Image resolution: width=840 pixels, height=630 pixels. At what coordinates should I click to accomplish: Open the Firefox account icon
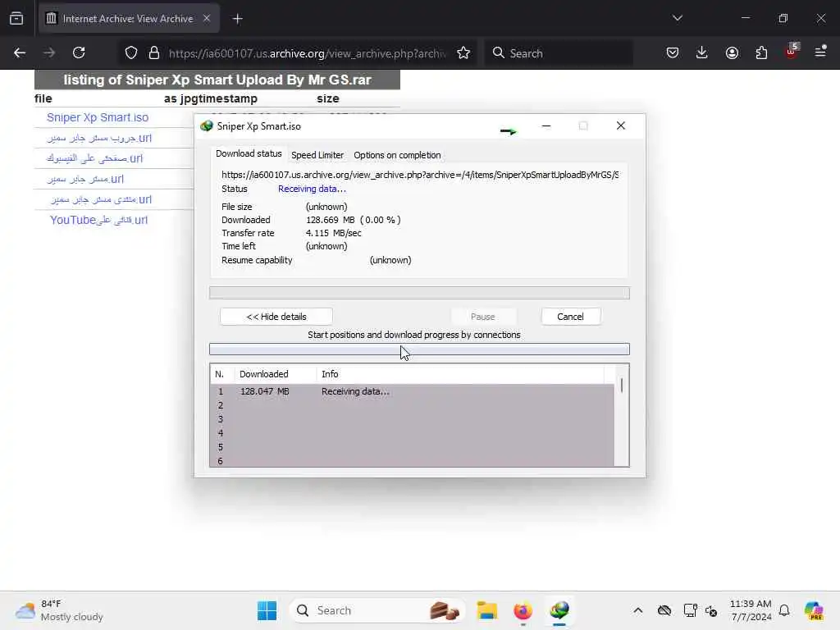tap(732, 52)
